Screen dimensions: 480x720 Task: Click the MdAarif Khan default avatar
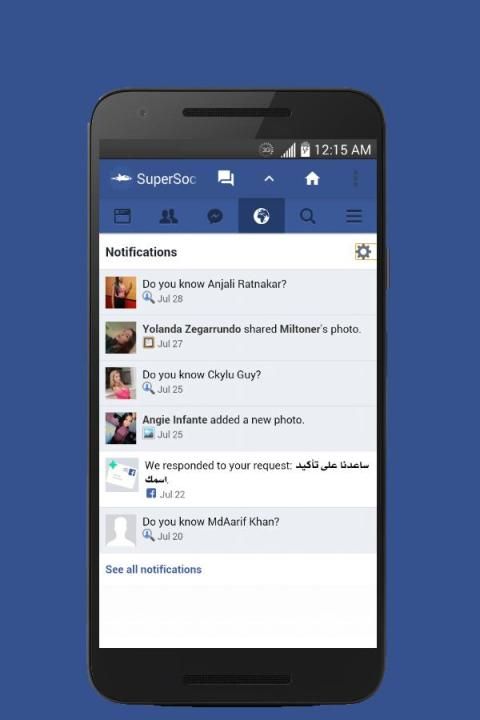click(121, 530)
